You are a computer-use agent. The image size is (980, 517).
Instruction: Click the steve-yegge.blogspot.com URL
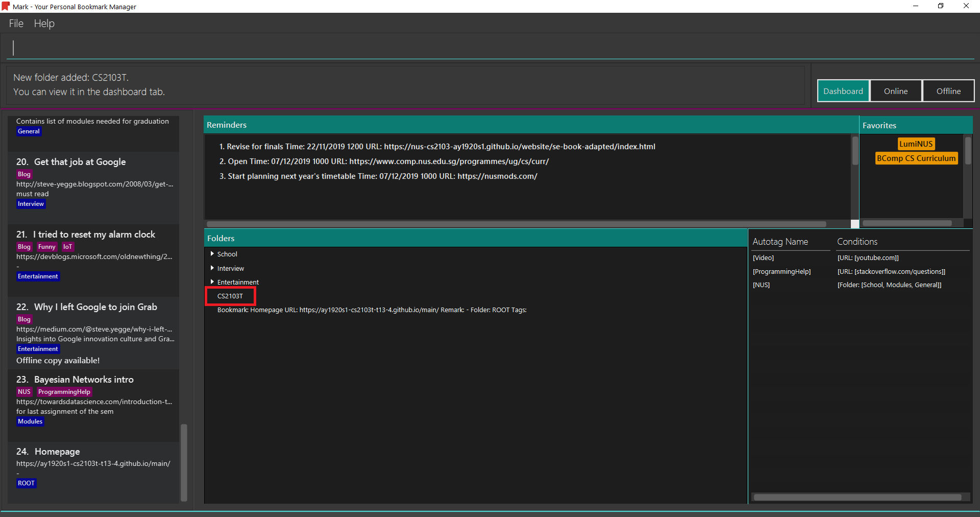[x=95, y=184]
